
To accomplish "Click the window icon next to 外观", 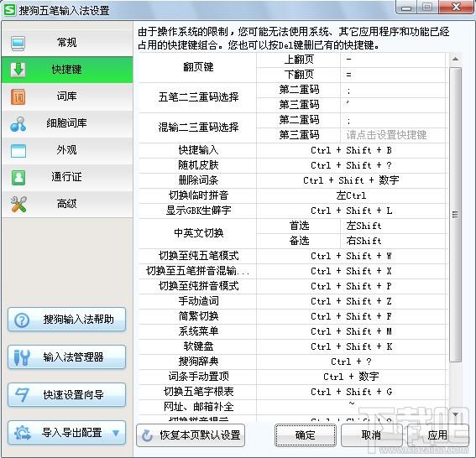I will pos(18,151).
